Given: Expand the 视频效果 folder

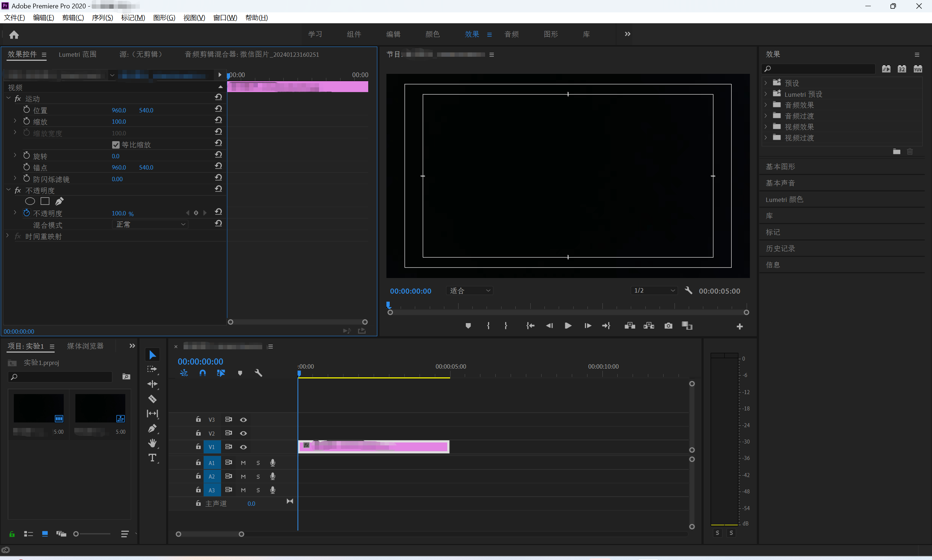Looking at the screenshot, I should [x=766, y=127].
